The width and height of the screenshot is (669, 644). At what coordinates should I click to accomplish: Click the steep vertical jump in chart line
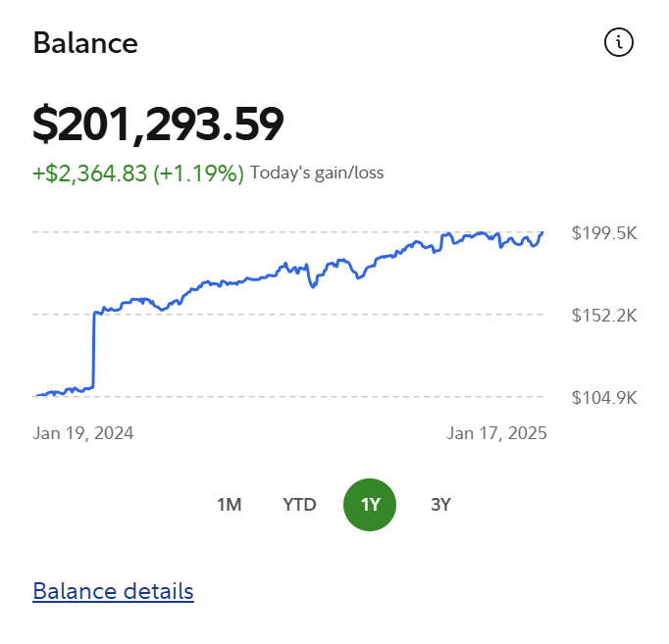coord(94,350)
